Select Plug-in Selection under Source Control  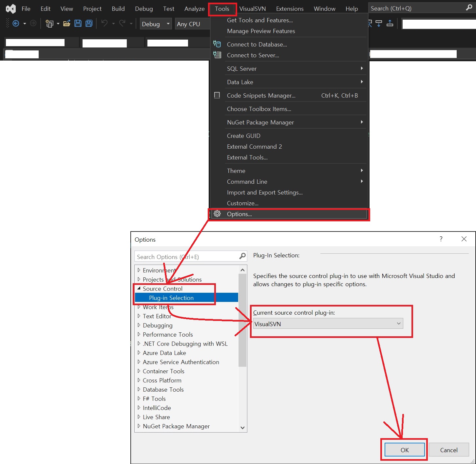tap(171, 298)
